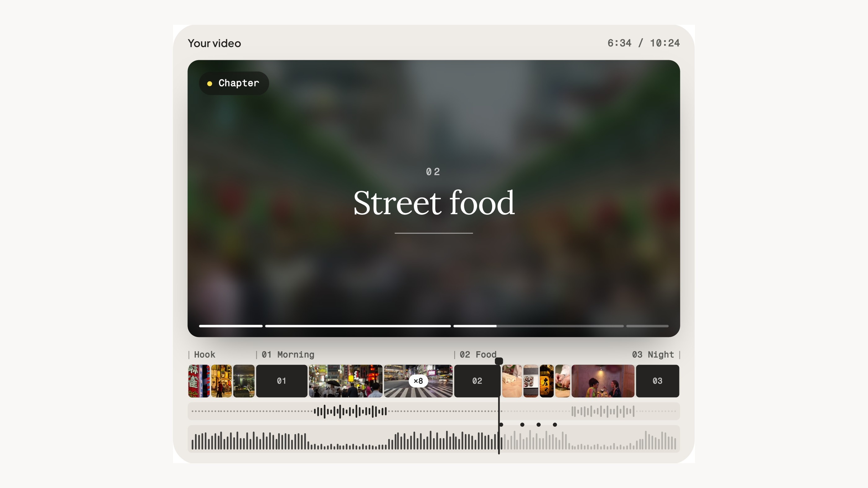Click the ×8 speed badge
The width and height of the screenshot is (868, 488).
coord(418,381)
